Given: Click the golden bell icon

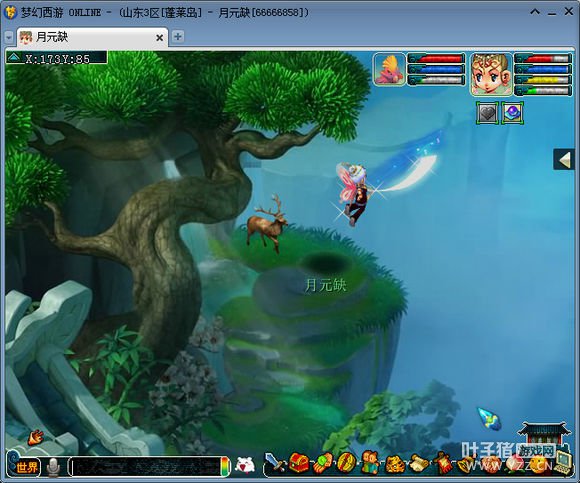Looking at the screenshot, I should coord(467,465).
